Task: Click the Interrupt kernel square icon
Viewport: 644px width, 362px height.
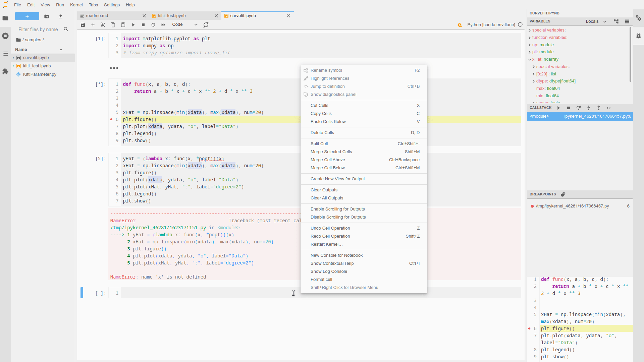Action: coord(143,24)
